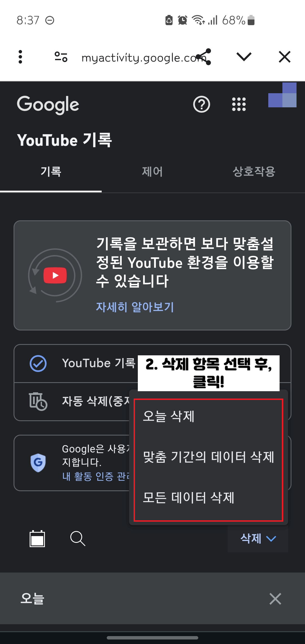Expand the 삭제 dropdown button

tap(258, 539)
